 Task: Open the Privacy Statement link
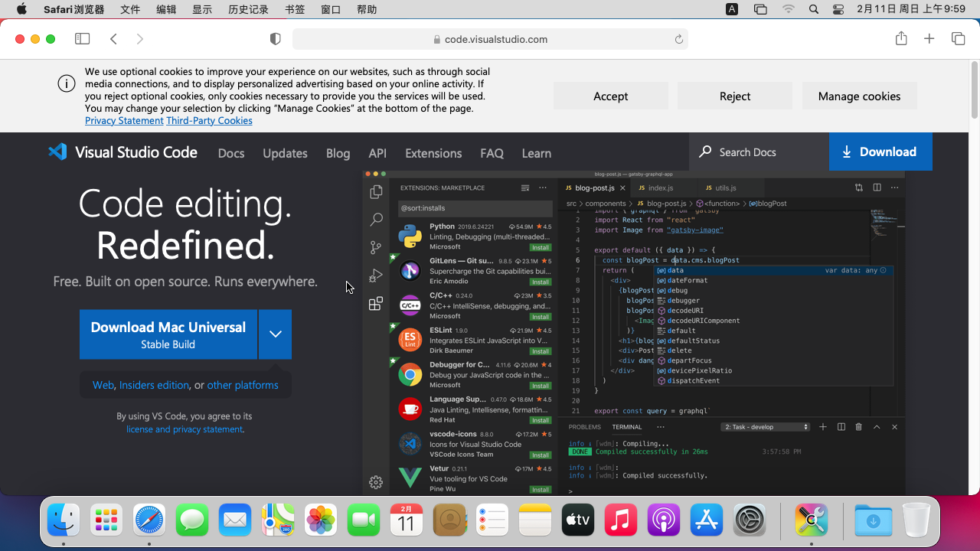coord(124,121)
